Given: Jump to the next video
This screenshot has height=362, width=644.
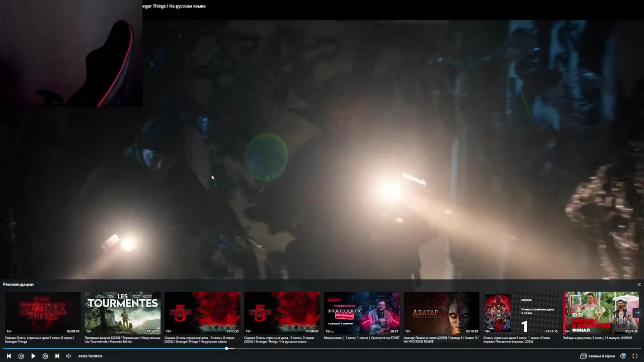Looking at the screenshot, I should coord(57,356).
